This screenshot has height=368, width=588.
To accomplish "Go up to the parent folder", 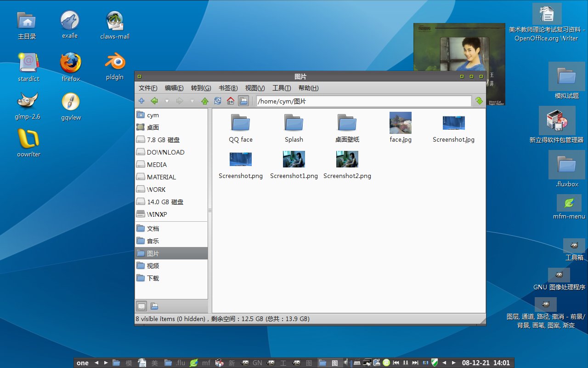I will point(205,101).
